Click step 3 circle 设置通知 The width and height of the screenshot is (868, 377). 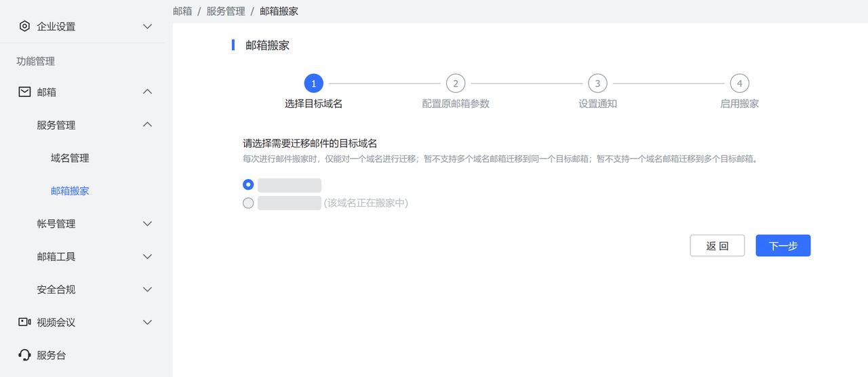pos(597,83)
